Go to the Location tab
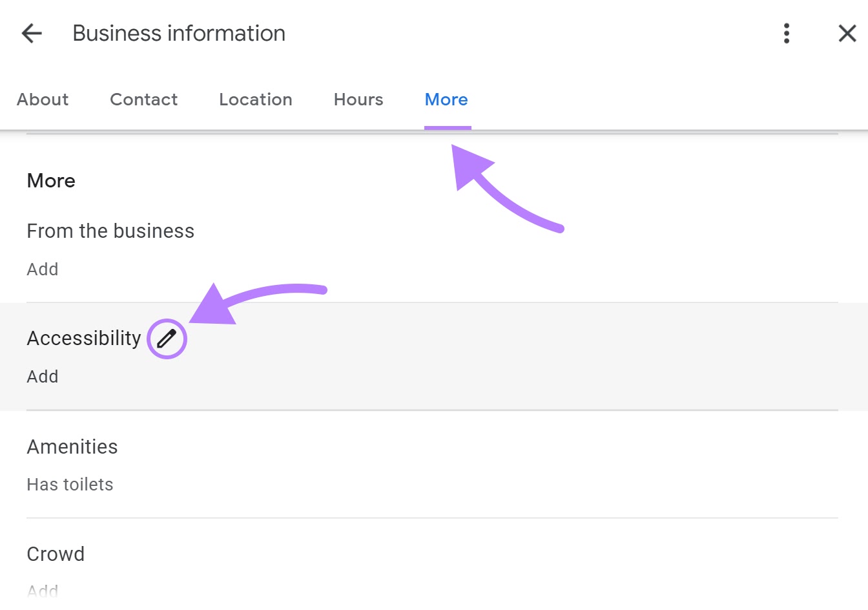868x610 pixels. point(255,100)
